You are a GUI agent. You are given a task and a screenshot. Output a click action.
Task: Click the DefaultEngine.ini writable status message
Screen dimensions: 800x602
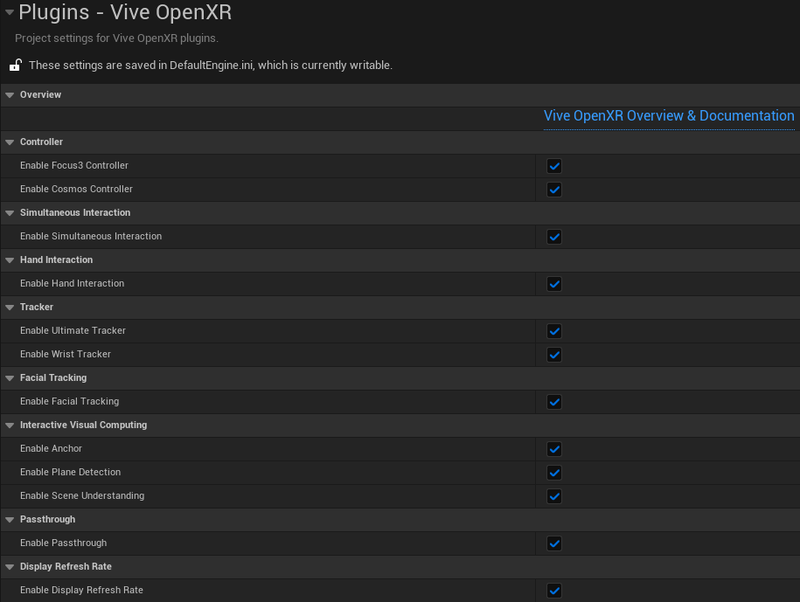[x=211, y=65]
